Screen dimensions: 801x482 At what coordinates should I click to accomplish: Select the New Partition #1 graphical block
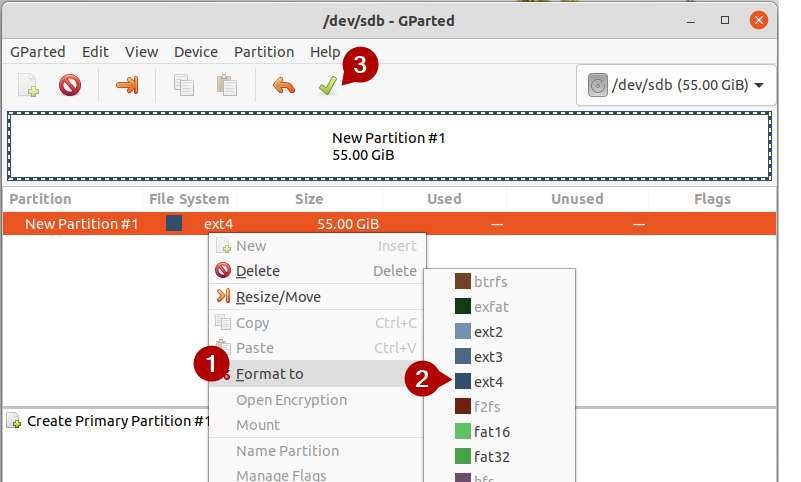389,146
